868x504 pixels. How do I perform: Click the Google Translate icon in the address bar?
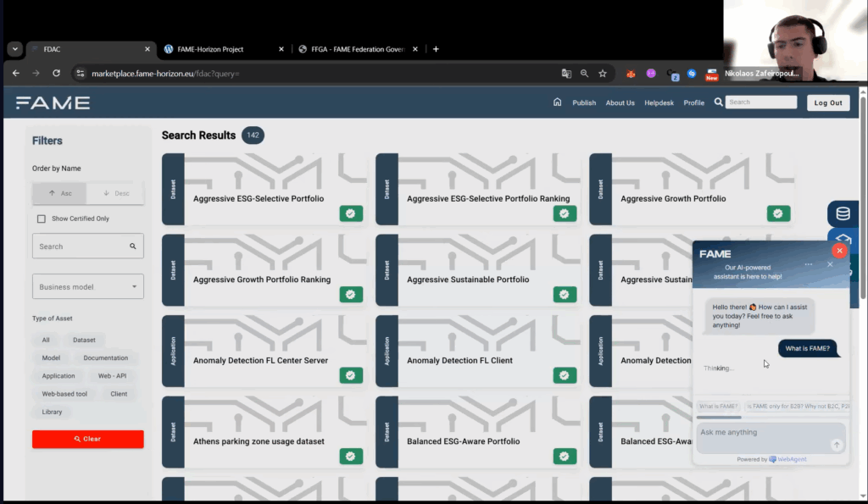[x=566, y=74]
